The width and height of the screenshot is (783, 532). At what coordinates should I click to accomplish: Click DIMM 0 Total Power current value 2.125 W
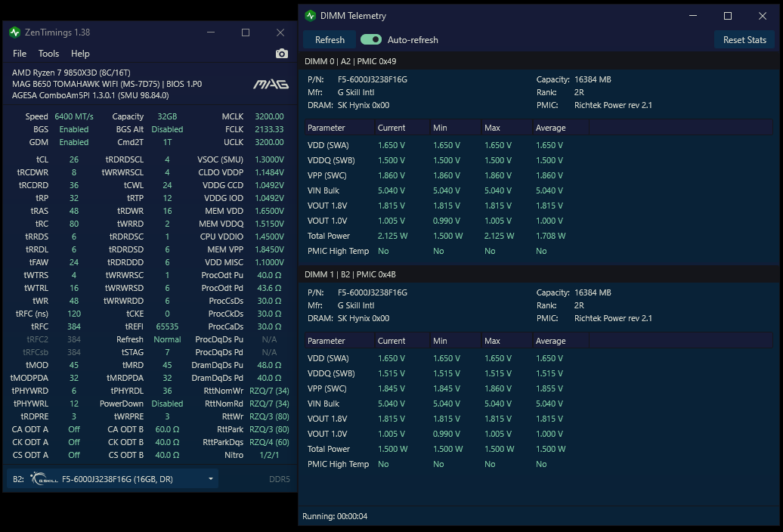[392, 236]
